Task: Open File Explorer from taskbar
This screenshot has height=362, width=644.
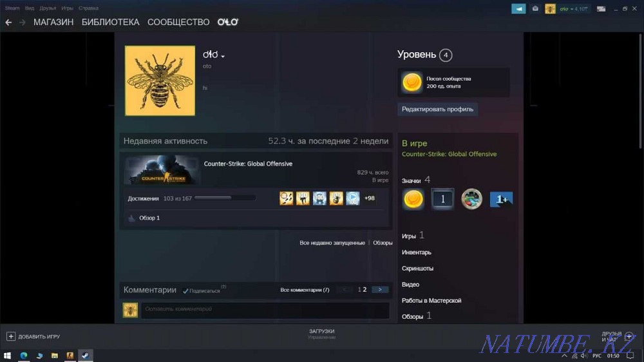Action: pos(55,356)
